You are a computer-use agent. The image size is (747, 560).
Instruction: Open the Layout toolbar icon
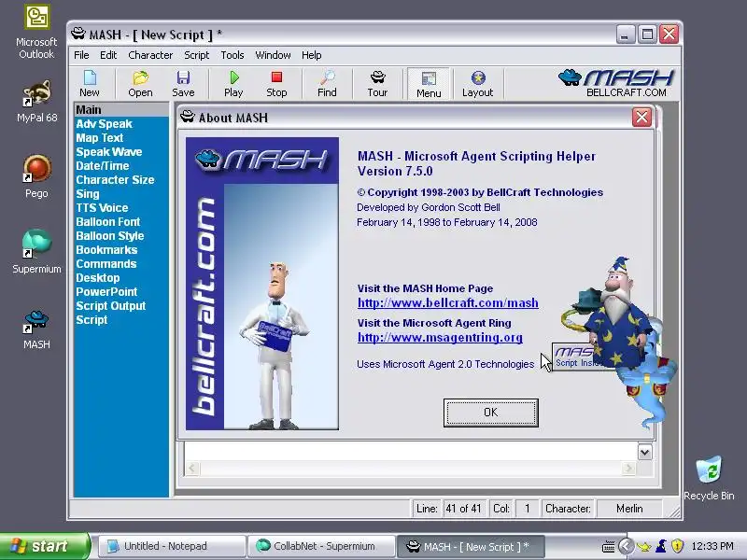(477, 84)
